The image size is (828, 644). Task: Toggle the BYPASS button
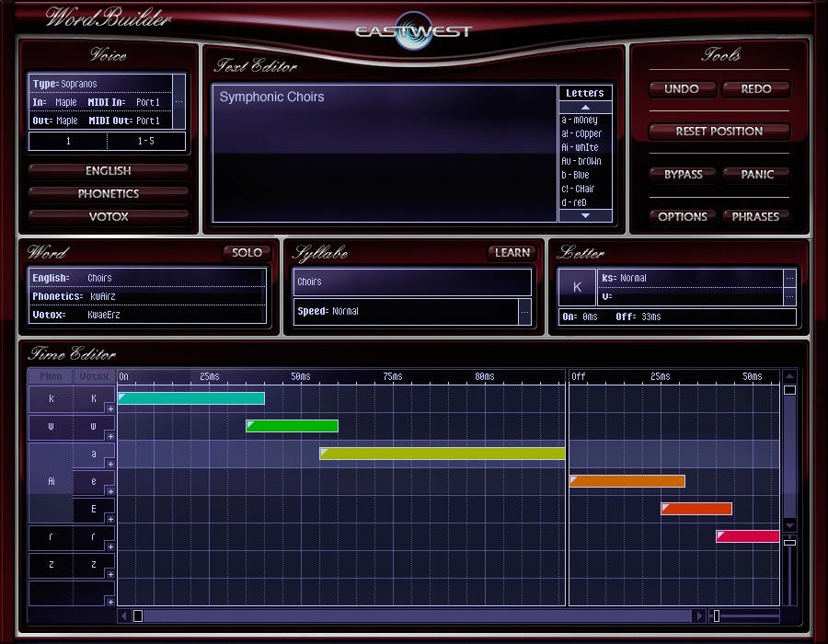tap(683, 174)
